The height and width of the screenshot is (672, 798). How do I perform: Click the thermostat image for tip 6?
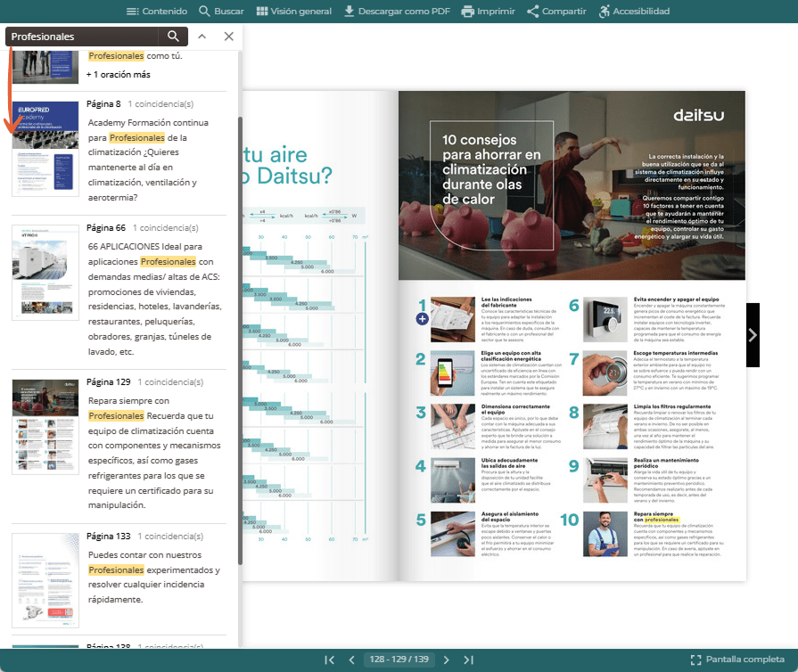(x=605, y=319)
